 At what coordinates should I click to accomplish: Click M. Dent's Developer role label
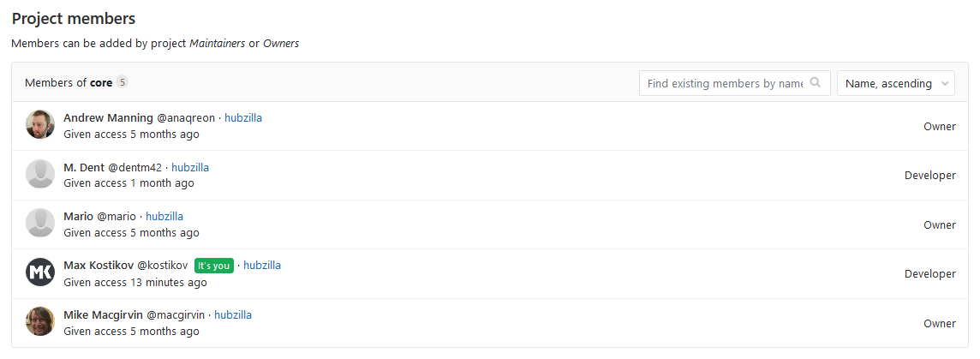[x=929, y=176]
